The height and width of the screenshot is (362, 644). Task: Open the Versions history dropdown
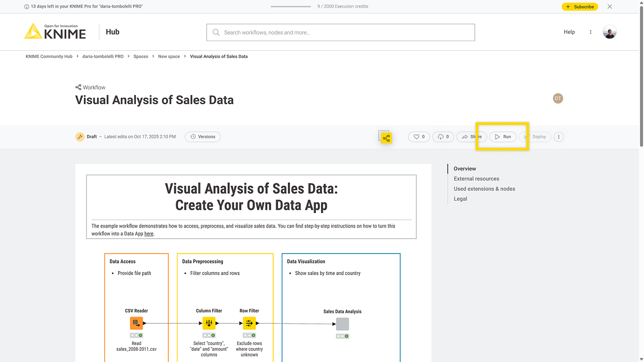(x=203, y=137)
